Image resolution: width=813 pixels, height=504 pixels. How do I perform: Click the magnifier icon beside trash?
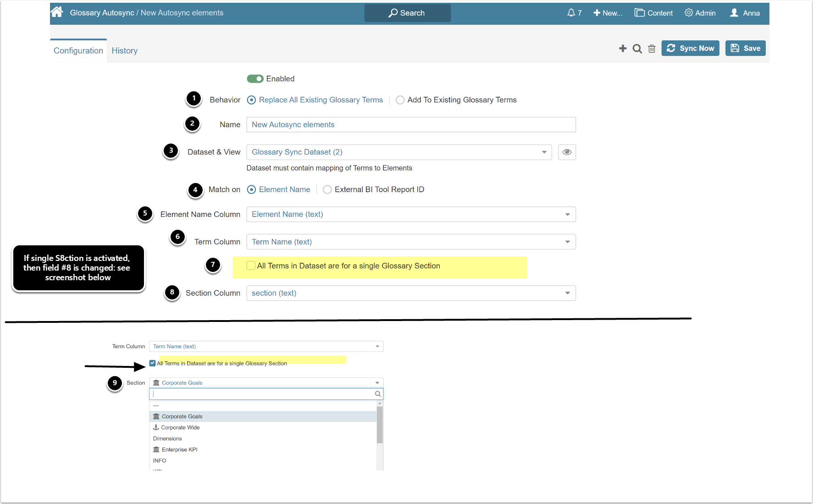[x=637, y=49]
